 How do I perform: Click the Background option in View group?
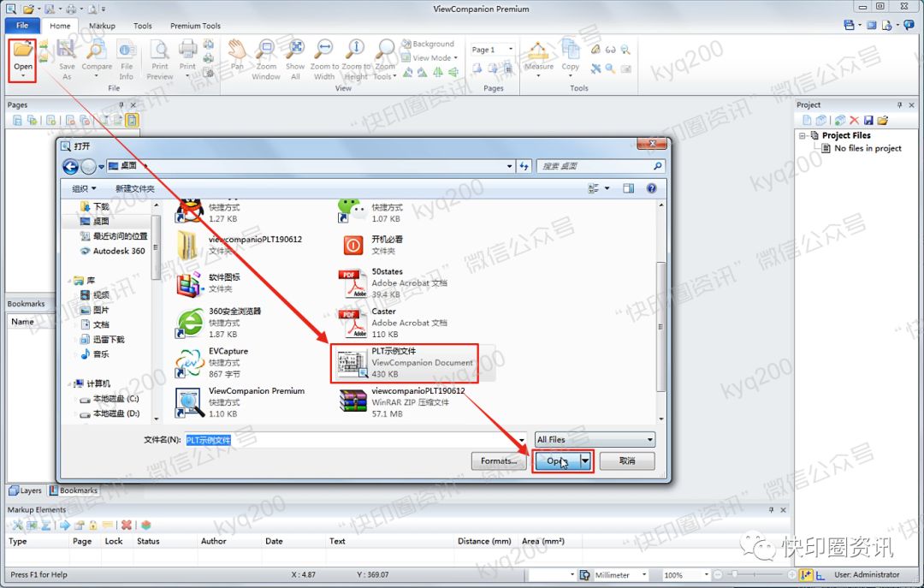pyautogui.click(x=428, y=44)
